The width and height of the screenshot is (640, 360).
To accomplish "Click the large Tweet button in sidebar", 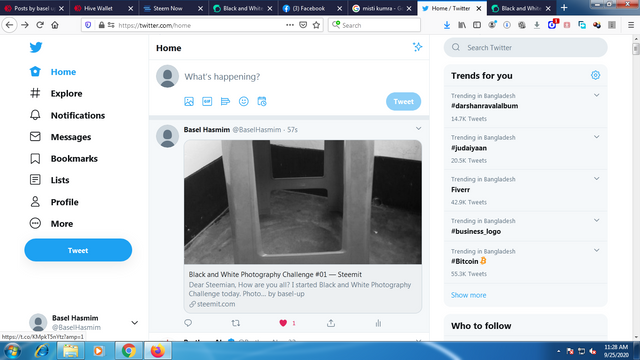I will pyautogui.click(x=78, y=250).
